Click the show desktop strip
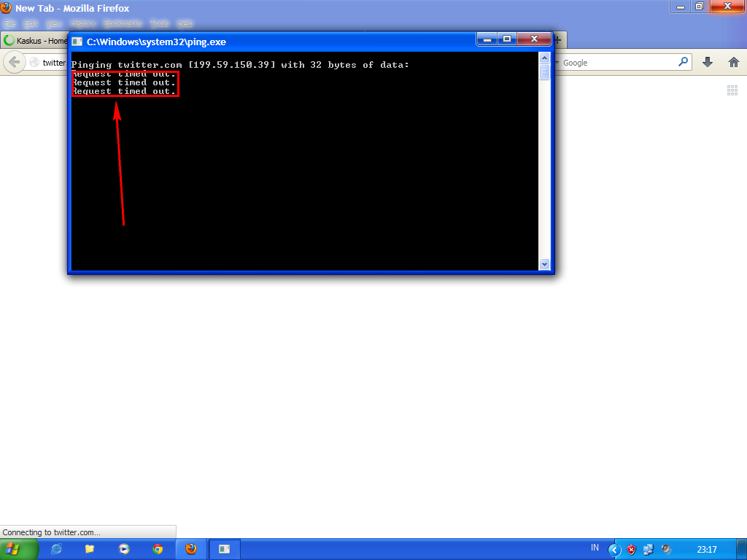This screenshot has height=560, width=747. click(x=742, y=550)
